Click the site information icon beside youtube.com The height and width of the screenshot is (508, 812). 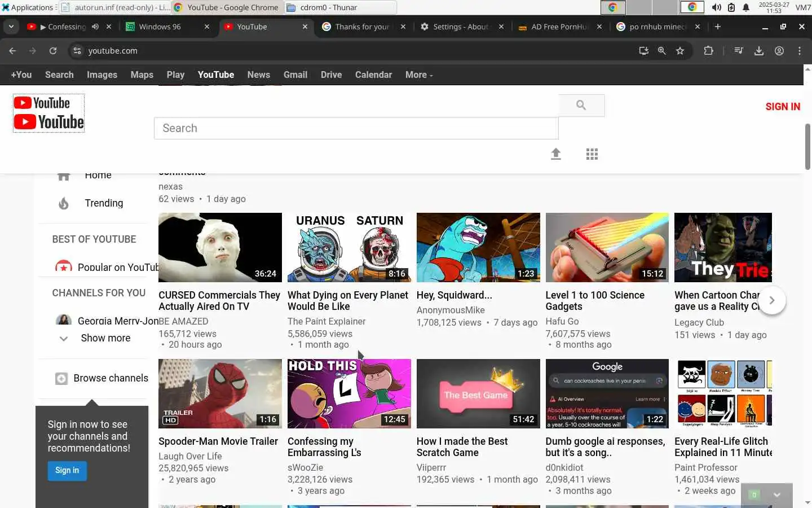coord(77,51)
